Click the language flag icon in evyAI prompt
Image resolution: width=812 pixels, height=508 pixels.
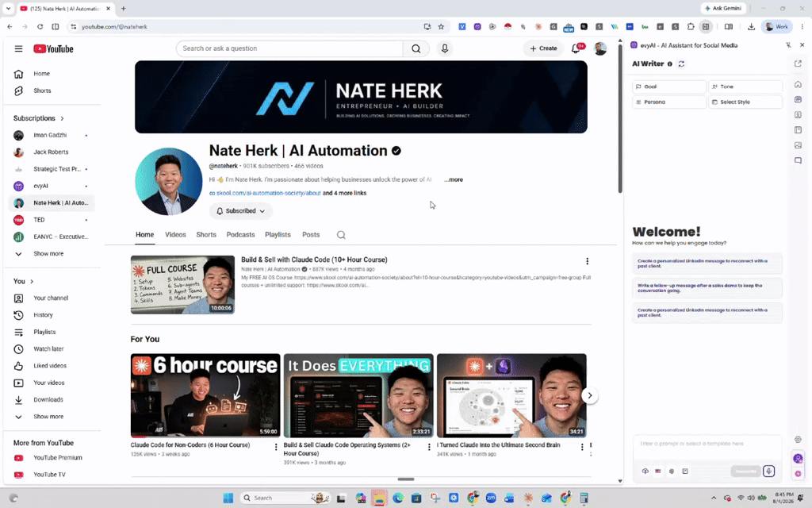point(658,471)
